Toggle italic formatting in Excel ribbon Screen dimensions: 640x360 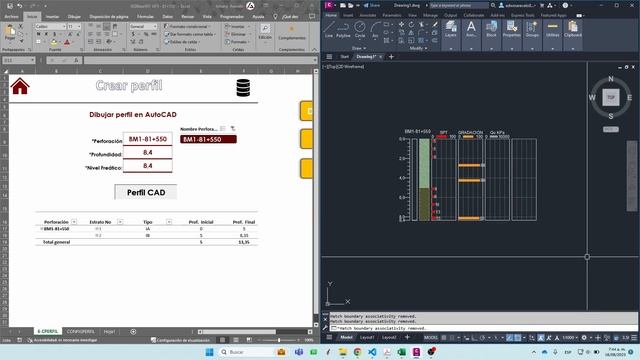(47, 34)
